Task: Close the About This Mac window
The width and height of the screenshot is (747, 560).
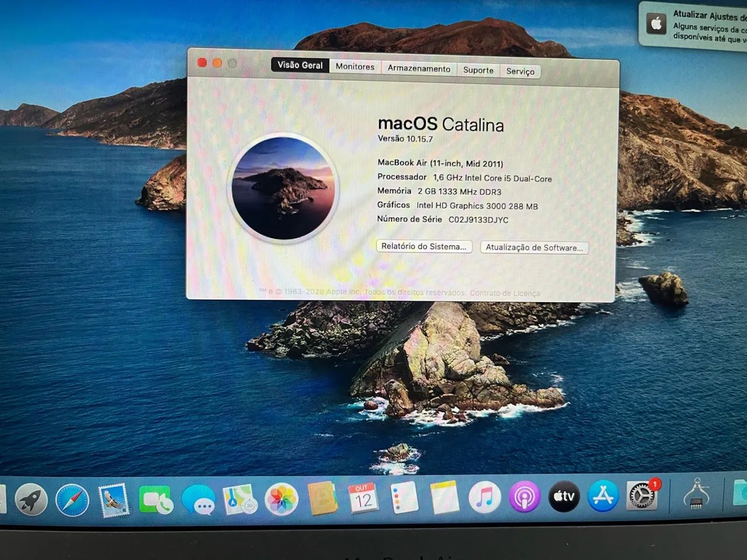Action: [x=202, y=62]
